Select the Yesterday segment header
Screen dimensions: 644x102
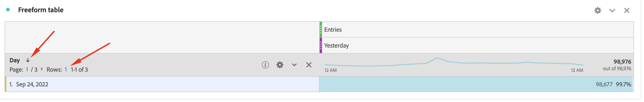(x=336, y=46)
